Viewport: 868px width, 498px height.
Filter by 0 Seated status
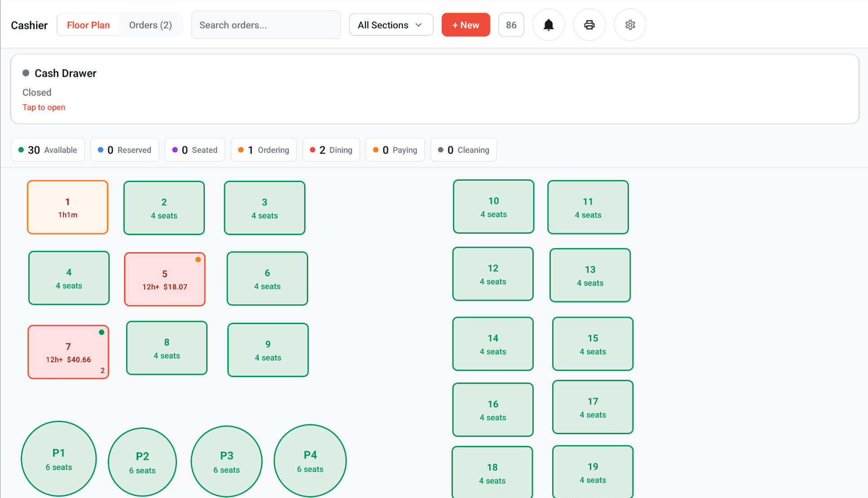tap(195, 150)
